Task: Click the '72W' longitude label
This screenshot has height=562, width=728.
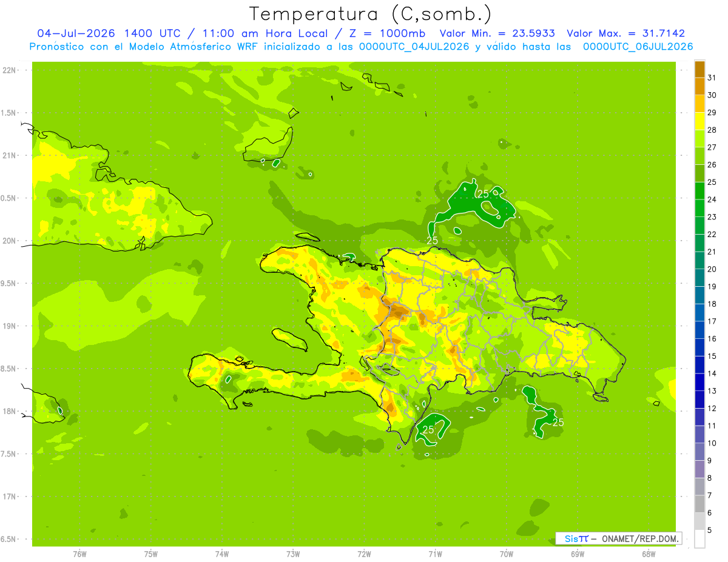Action: [364, 554]
